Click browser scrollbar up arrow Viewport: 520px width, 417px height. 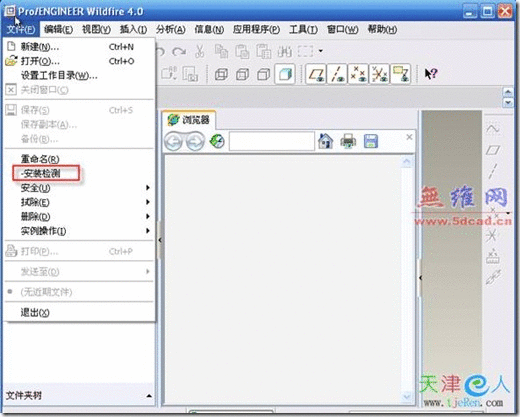(x=407, y=162)
